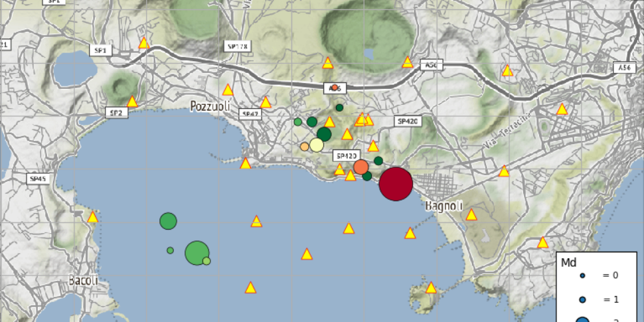The image size is (644, 322).
Task: Click the Pozzuoli town label
Action: coord(209,106)
